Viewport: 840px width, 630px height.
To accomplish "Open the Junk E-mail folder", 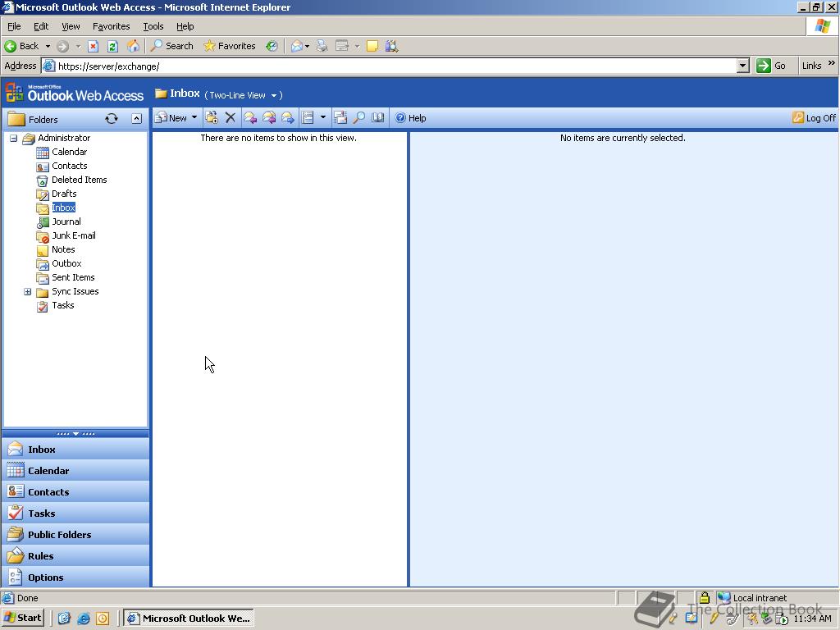I will tap(73, 235).
